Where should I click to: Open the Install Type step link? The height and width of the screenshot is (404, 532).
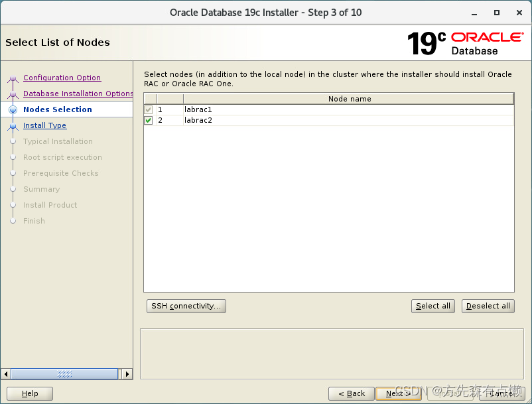(45, 125)
